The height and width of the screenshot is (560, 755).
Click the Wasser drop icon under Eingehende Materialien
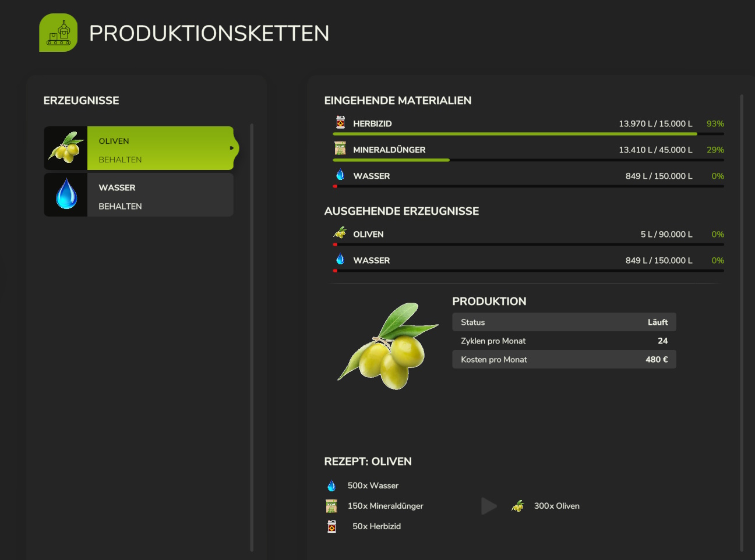click(340, 175)
